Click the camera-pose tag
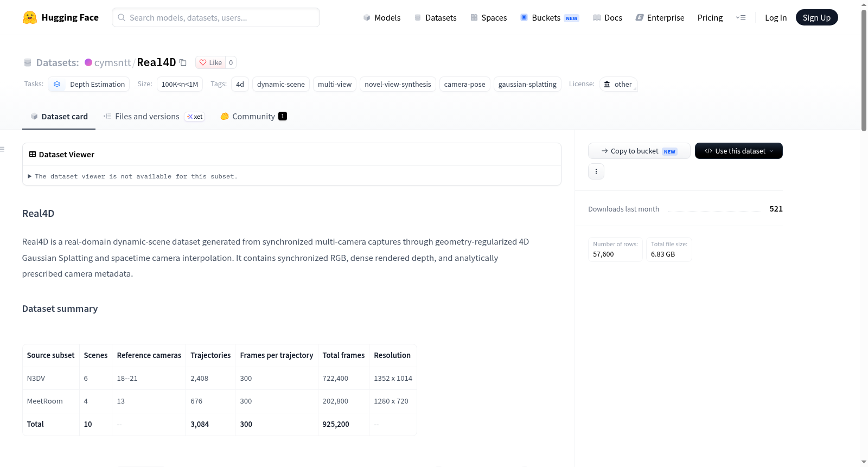The image size is (868, 467). 465,85
